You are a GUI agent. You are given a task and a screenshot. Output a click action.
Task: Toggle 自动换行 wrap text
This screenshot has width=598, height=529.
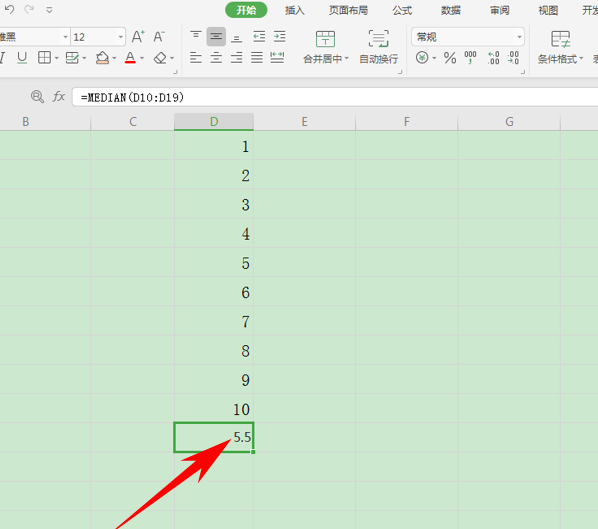(x=378, y=47)
